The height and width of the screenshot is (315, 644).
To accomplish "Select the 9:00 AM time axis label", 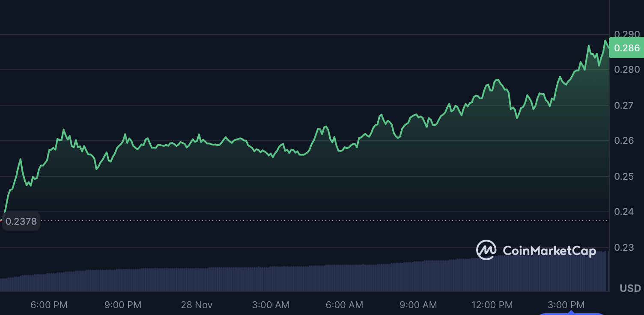I will tap(418, 305).
